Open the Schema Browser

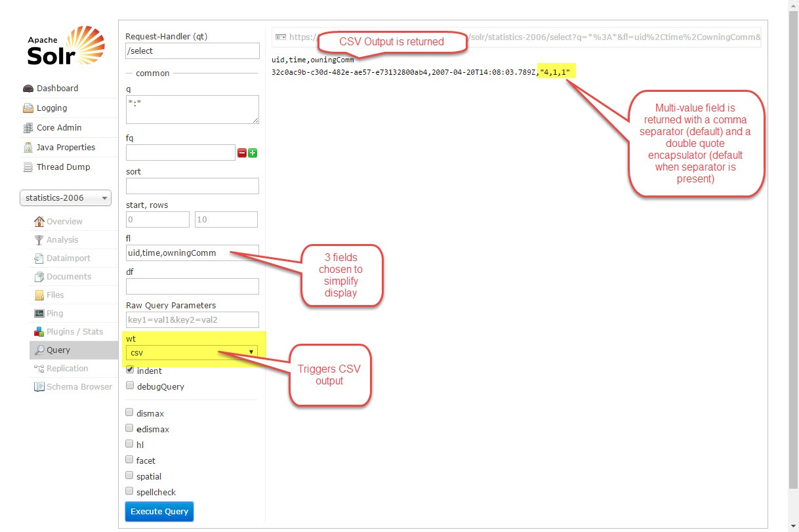click(x=79, y=387)
